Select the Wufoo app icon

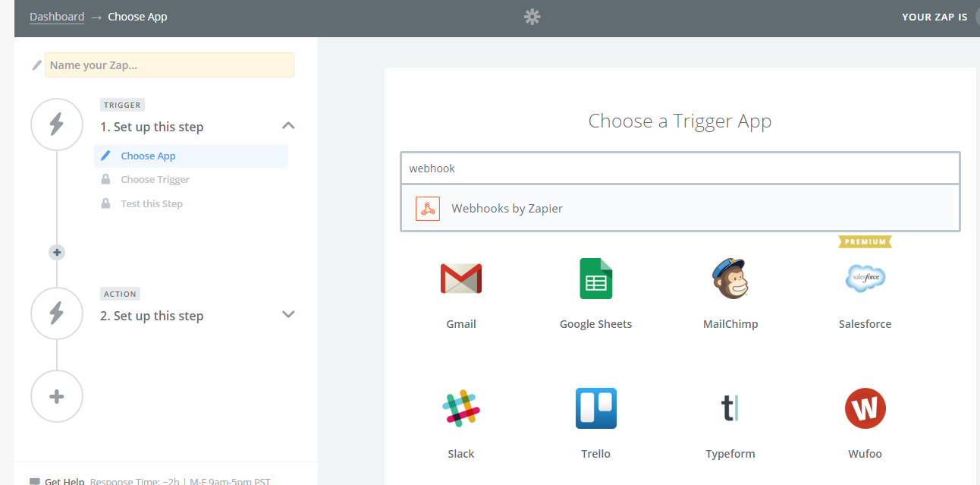(x=865, y=408)
